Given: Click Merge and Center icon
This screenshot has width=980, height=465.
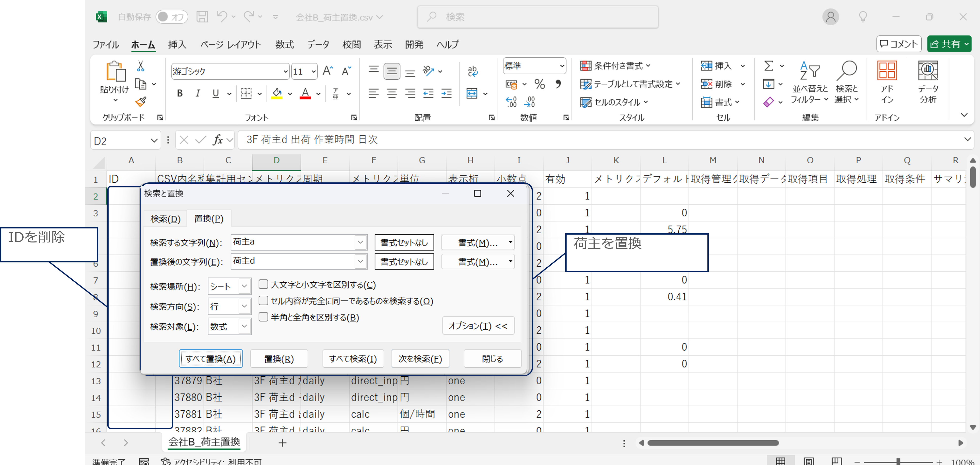Looking at the screenshot, I should click(x=472, y=94).
